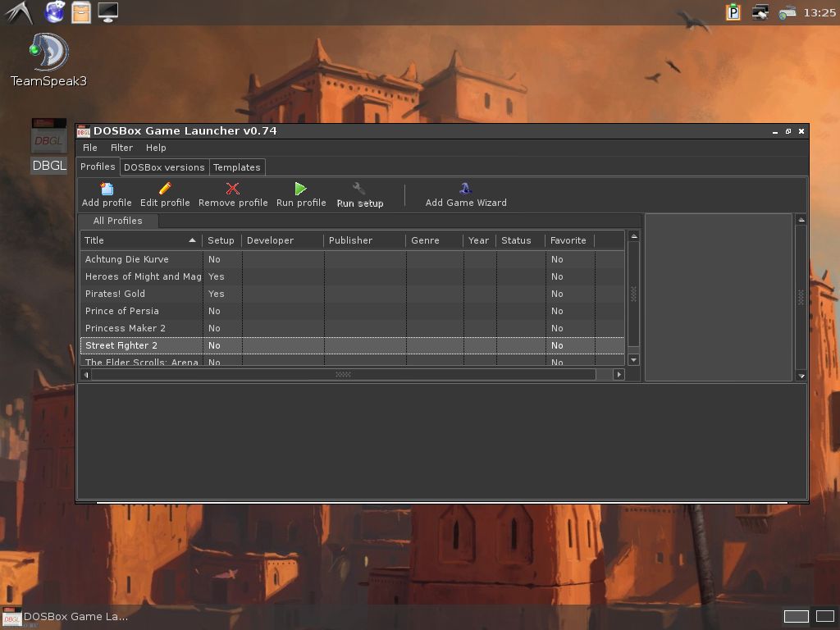Sort by the Publisher column header
Image resolution: width=840 pixels, height=630 pixels.
pos(365,240)
